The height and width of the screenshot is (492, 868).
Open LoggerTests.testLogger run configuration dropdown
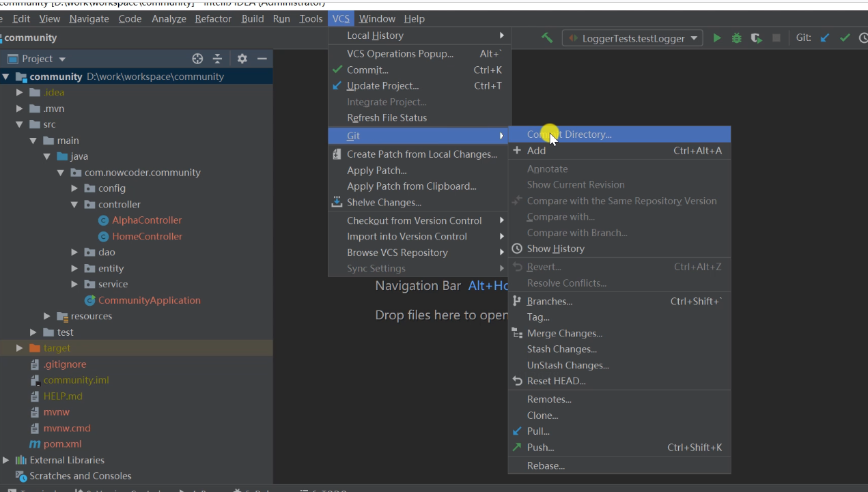(x=632, y=38)
